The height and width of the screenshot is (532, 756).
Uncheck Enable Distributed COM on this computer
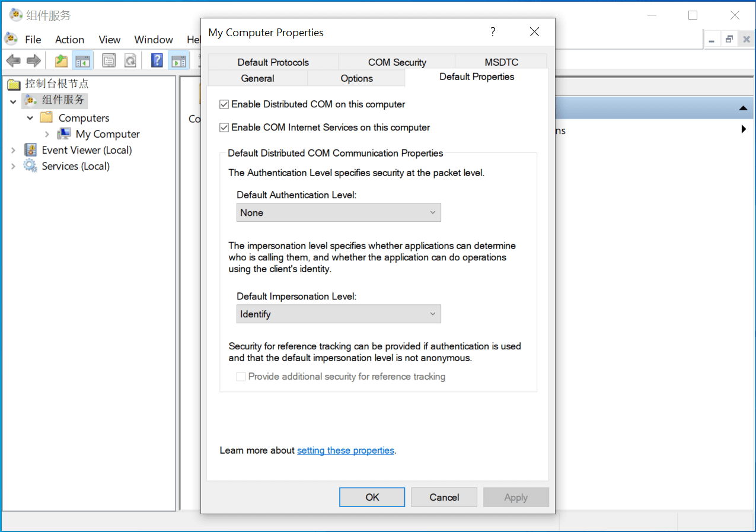(224, 104)
